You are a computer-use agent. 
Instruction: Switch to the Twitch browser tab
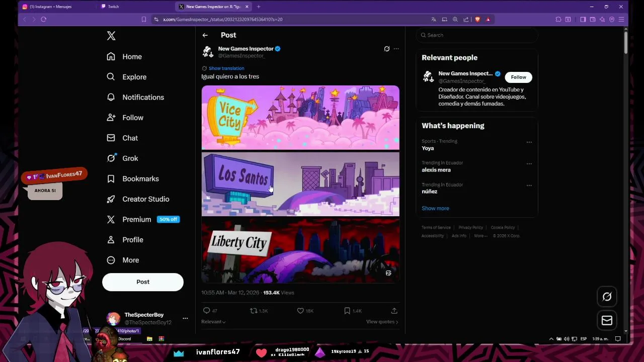coord(135,7)
